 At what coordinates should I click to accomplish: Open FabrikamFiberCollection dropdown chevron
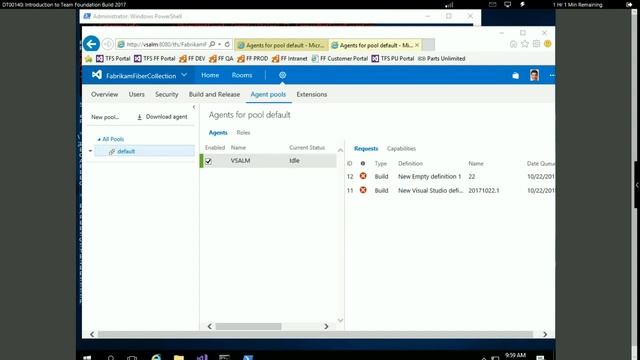[x=184, y=75]
